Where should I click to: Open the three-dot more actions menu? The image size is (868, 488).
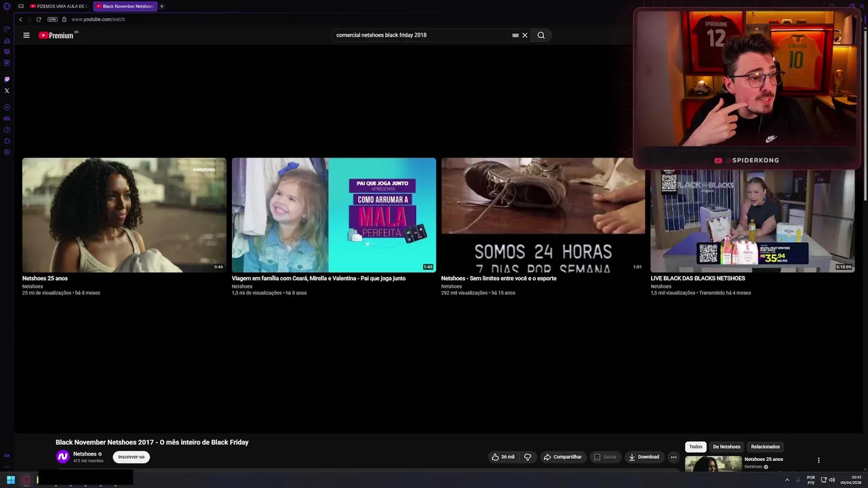point(673,457)
